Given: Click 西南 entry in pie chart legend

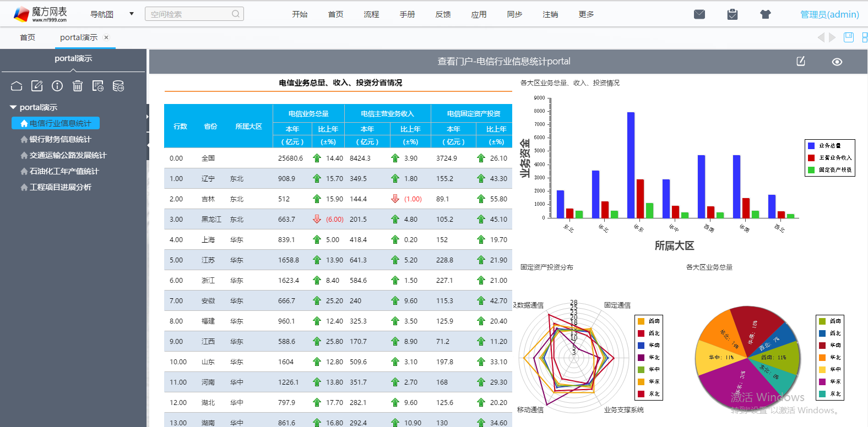Looking at the screenshot, I should click(x=829, y=321).
